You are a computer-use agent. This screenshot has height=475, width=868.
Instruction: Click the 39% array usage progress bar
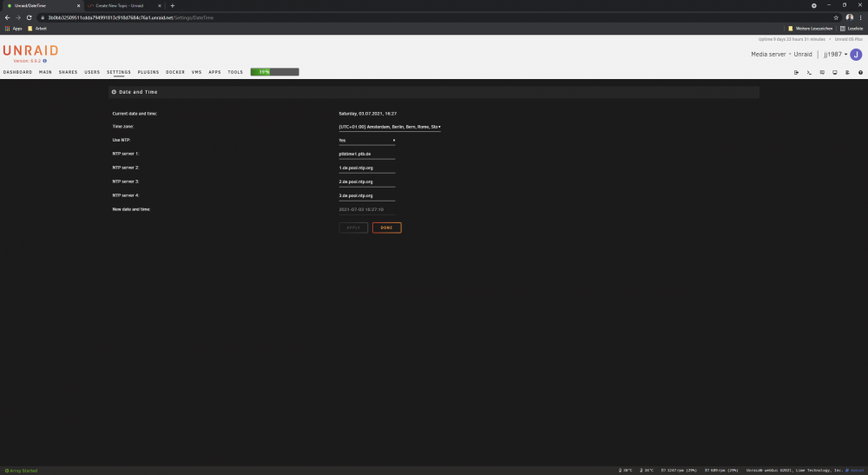point(274,72)
